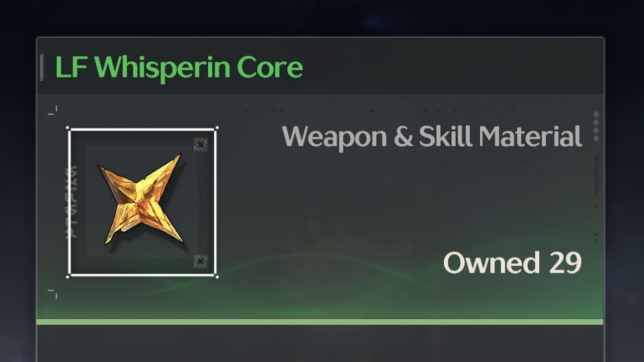Click the dark header strip right of title
644x362 pixels.
(453, 67)
